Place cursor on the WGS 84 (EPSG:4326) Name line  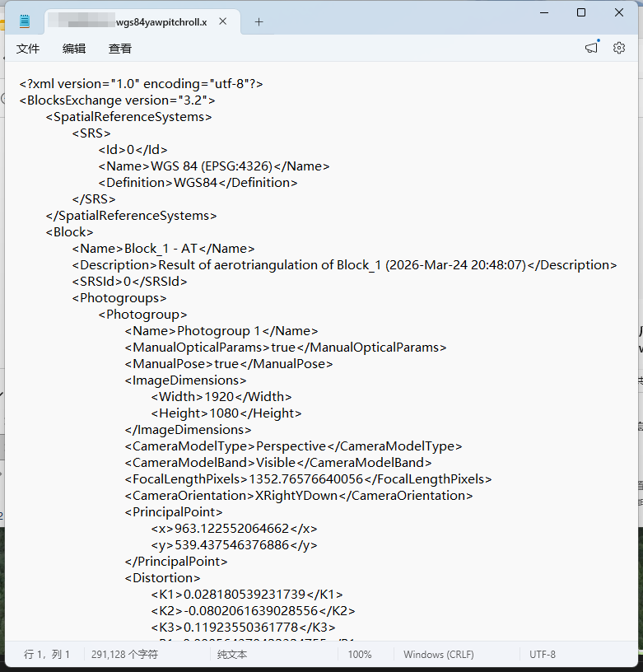click(x=214, y=166)
